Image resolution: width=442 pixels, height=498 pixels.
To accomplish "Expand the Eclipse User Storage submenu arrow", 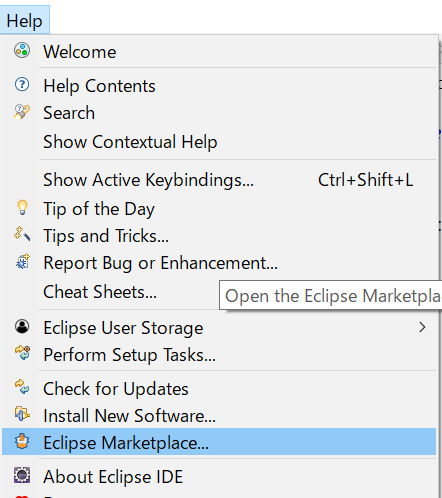I will click(x=422, y=327).
